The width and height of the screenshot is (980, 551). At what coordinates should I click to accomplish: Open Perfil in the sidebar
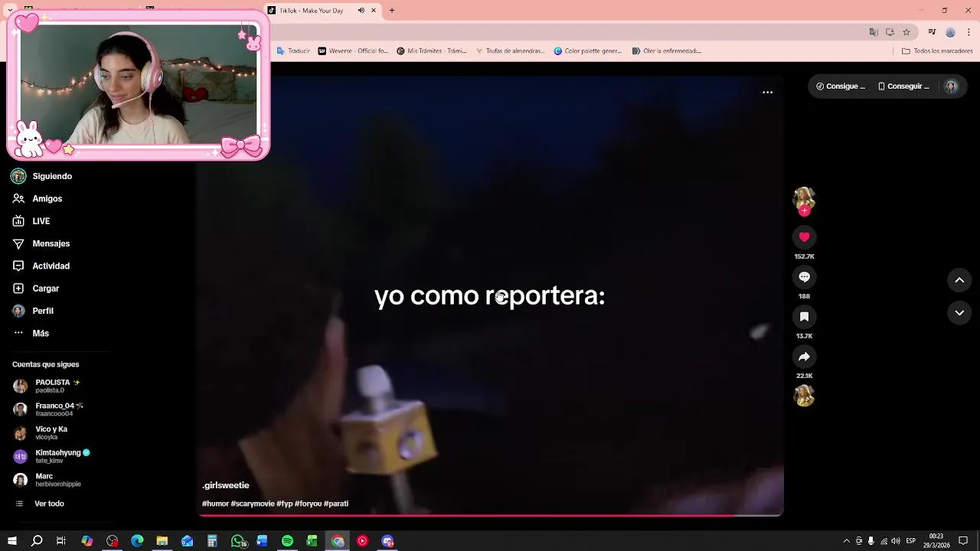(x=33, y=311)
